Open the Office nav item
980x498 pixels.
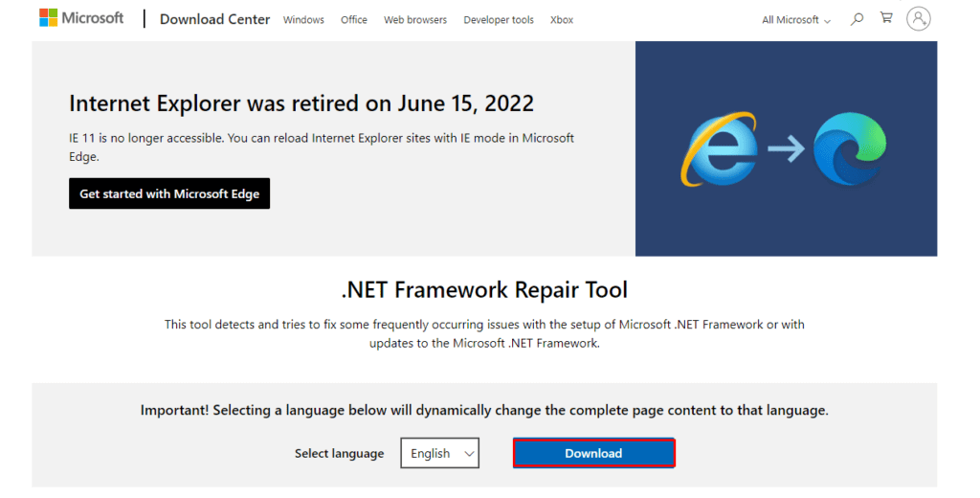pyautogui.click(x=354, y=20)
